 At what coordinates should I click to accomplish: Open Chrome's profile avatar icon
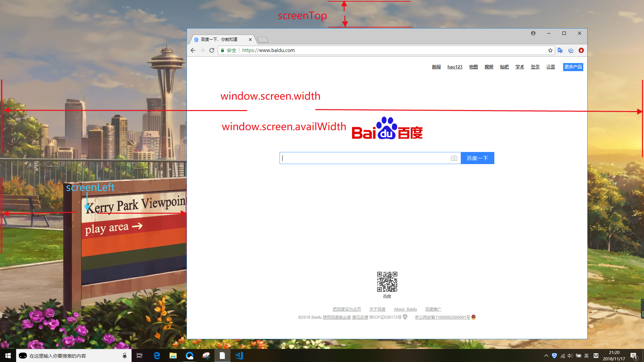(533, 33)
